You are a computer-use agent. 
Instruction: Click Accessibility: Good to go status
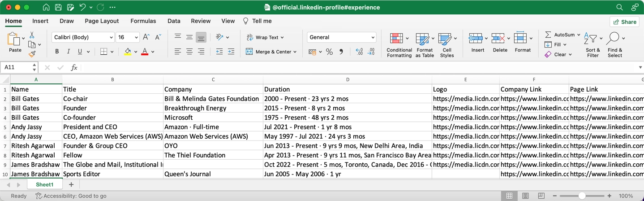71,196
